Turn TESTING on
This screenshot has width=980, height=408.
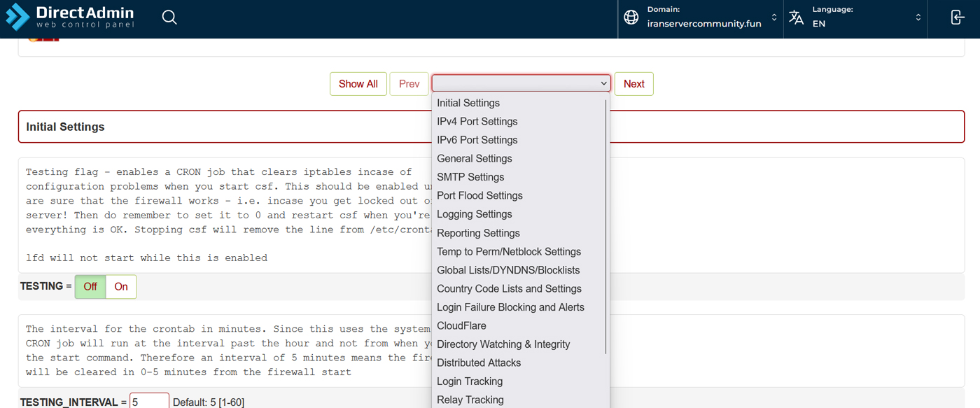121,286
